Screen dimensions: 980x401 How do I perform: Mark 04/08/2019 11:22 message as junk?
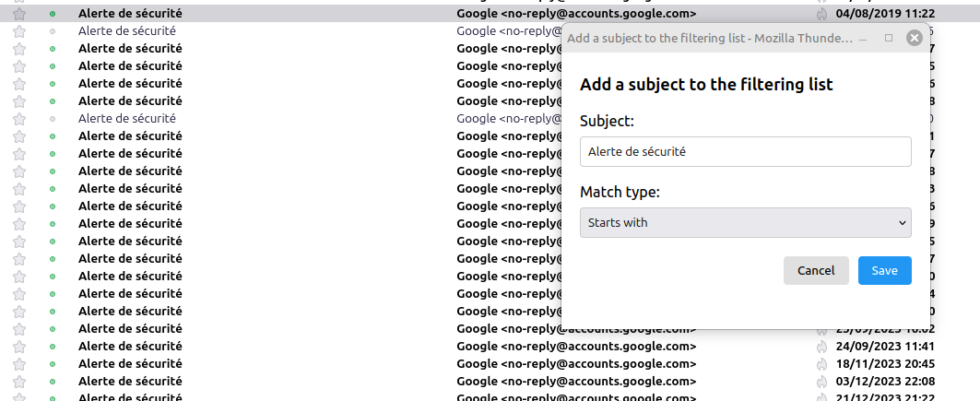pyautogui.click(x=821, y=13)
